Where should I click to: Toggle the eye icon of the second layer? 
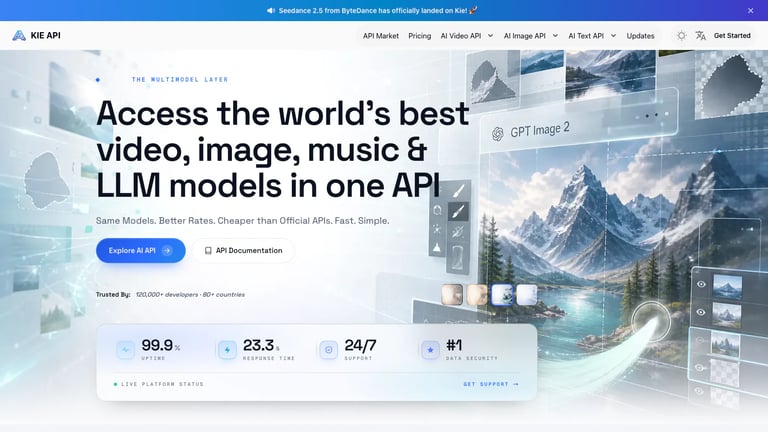(x=701, y=312)
